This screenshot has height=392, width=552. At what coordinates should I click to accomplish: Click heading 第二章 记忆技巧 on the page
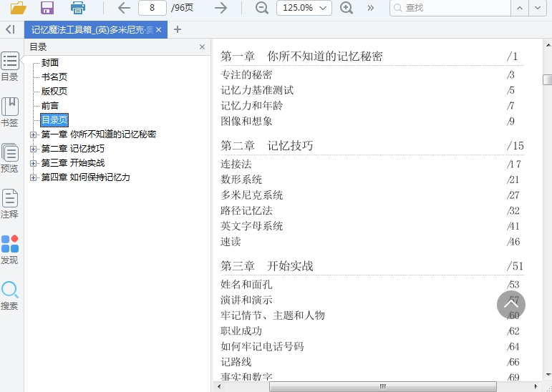[x=266, y=146]
